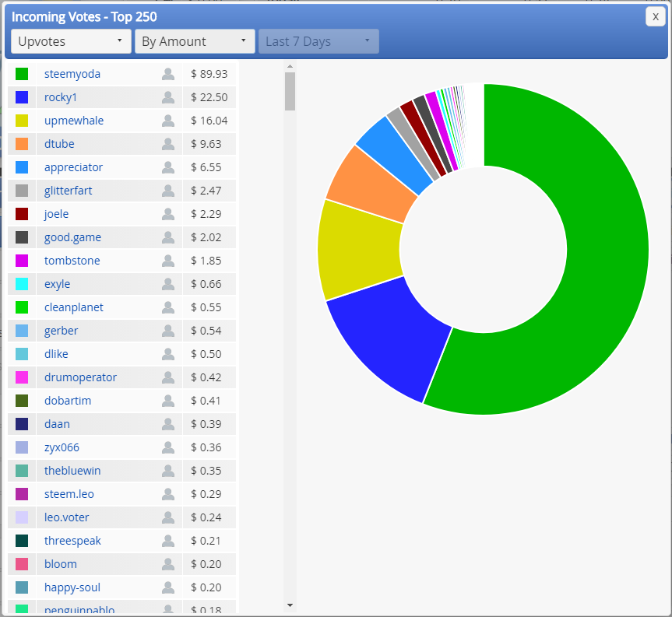672x617 pixels.
Task: Open dlike account link
Action: 56,354
